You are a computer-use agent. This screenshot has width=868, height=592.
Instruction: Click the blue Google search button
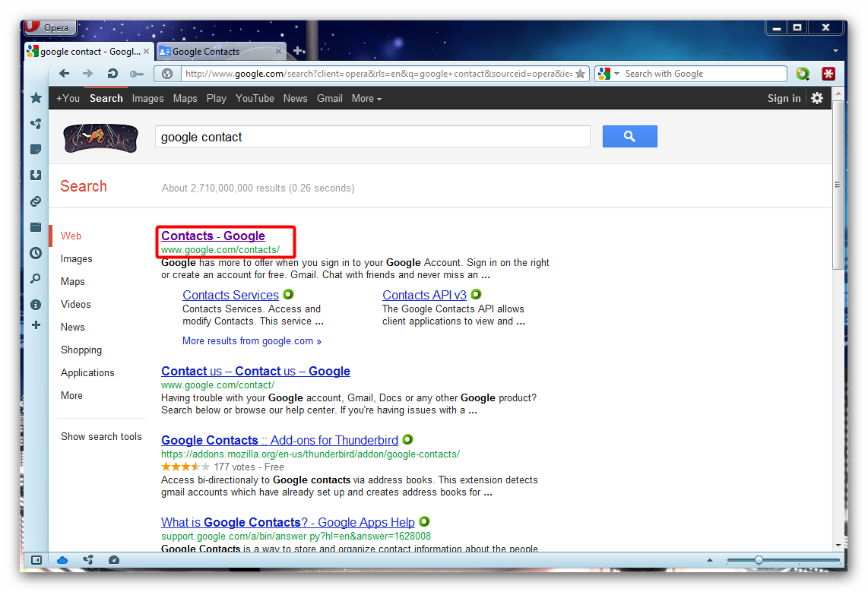[629, 136]
